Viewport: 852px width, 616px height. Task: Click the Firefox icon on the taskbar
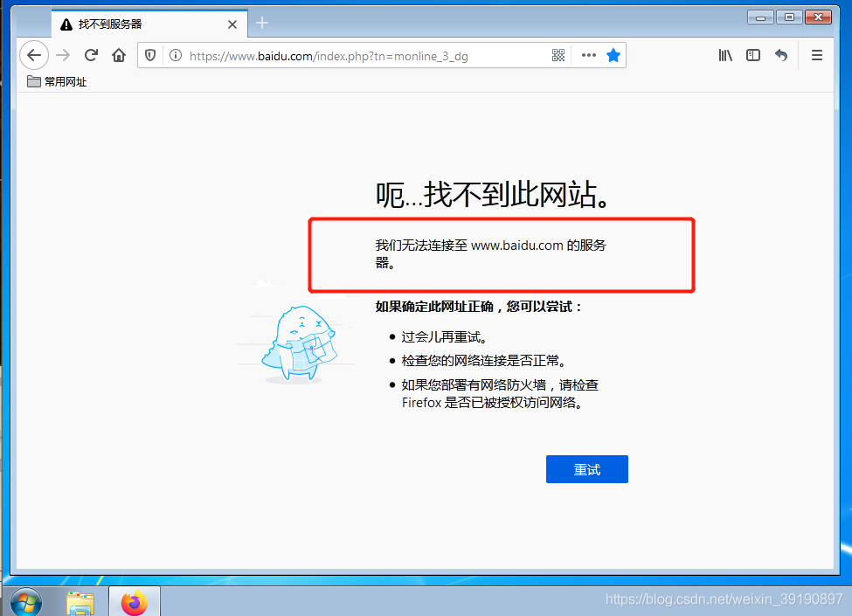134,601
